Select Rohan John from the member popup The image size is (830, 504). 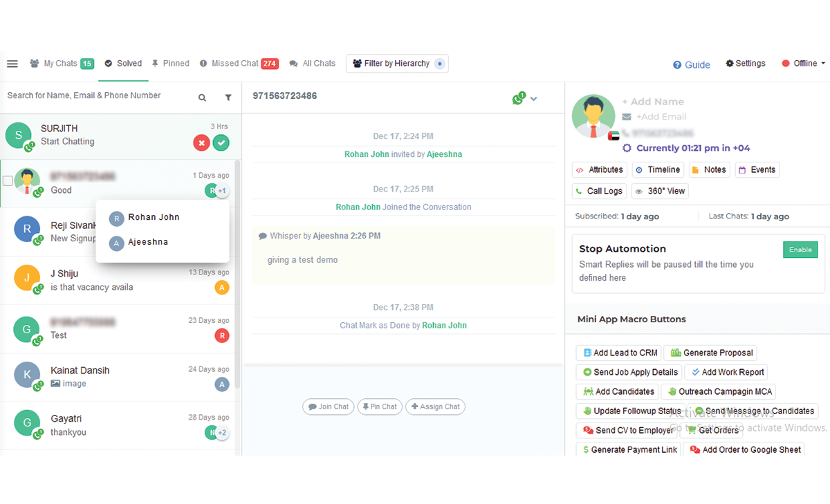tap(153, 217)
